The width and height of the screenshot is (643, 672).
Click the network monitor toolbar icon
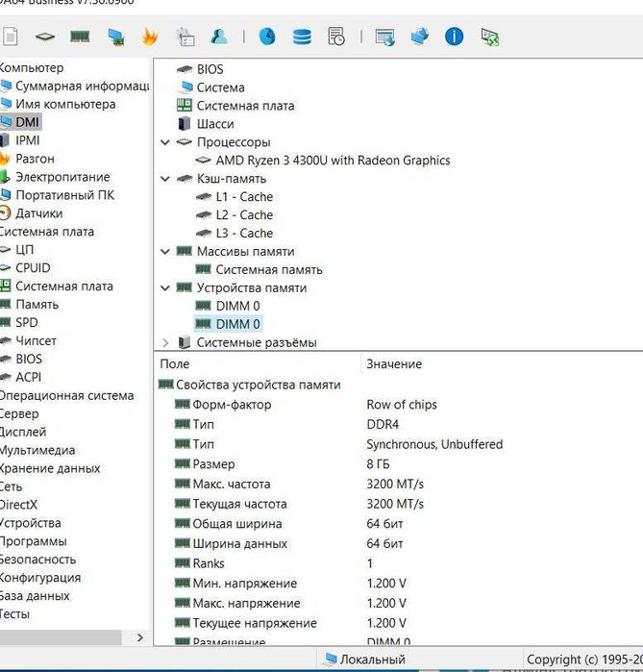point(115,37)
